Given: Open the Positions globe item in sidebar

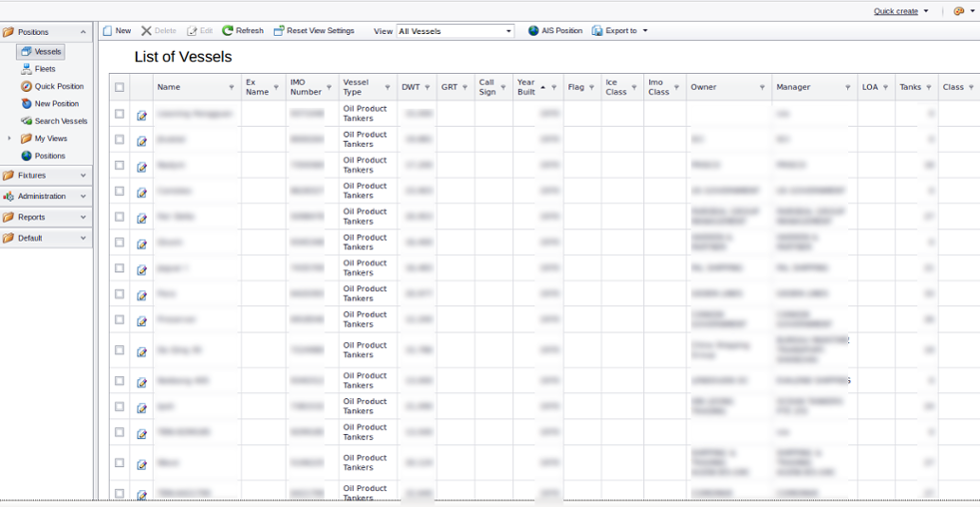Looking at the screenshot, I should [x=43, y=156].
